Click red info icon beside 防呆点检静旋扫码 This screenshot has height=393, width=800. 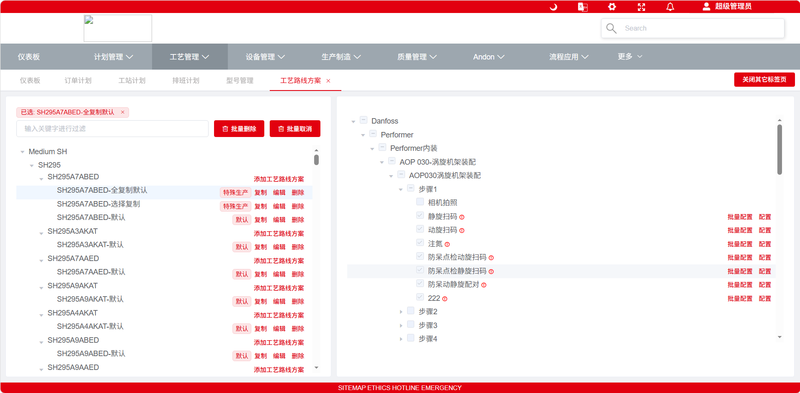coord(491,272)
